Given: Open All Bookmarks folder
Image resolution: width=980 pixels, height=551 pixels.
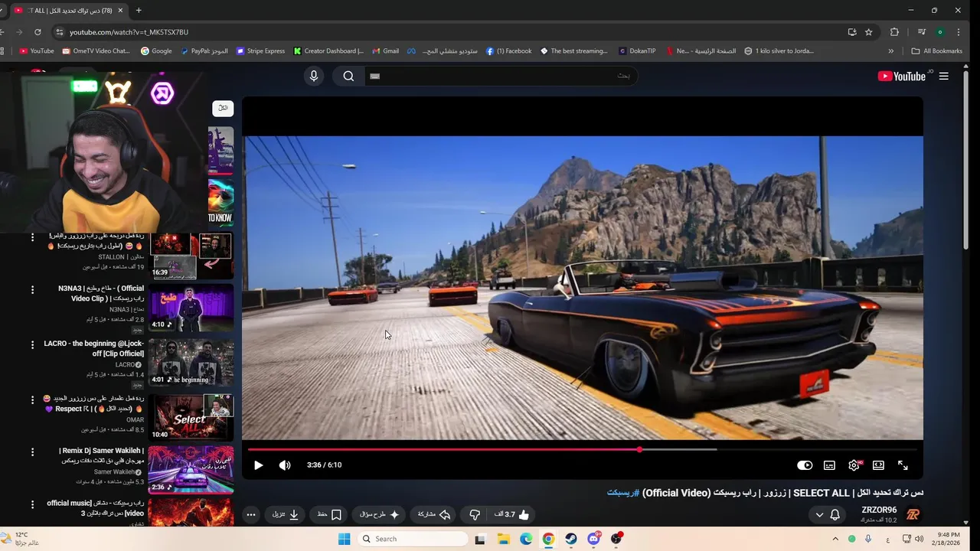Looking at the screenshot, I should pyautogui.click(x=936, y=51).
